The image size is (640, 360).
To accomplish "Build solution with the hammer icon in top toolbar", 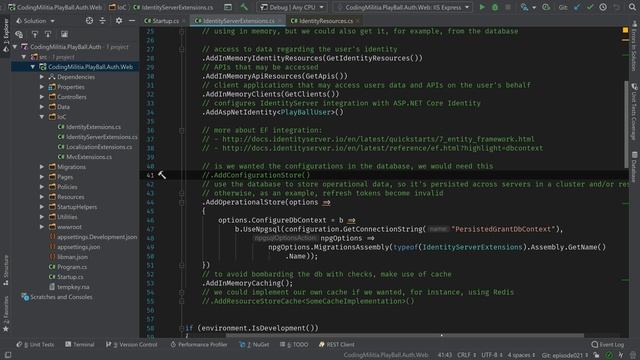I will (x=244, y=7).
